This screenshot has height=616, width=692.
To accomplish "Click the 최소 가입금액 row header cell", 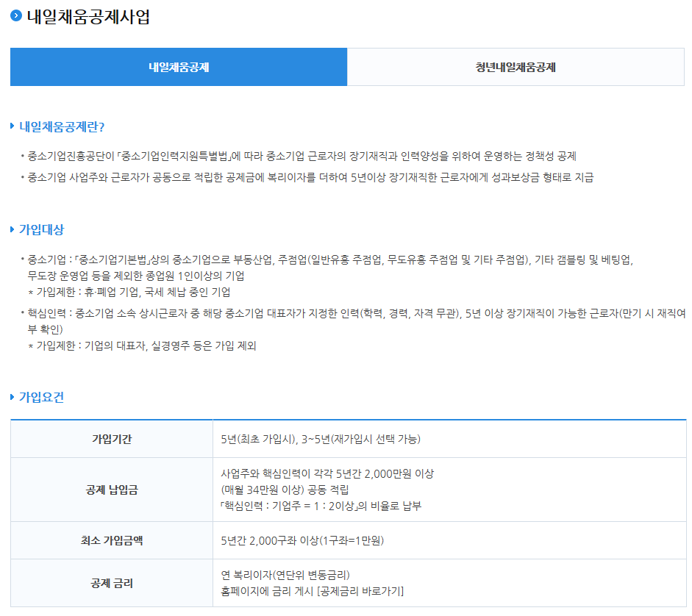I will tap(112, 541).
